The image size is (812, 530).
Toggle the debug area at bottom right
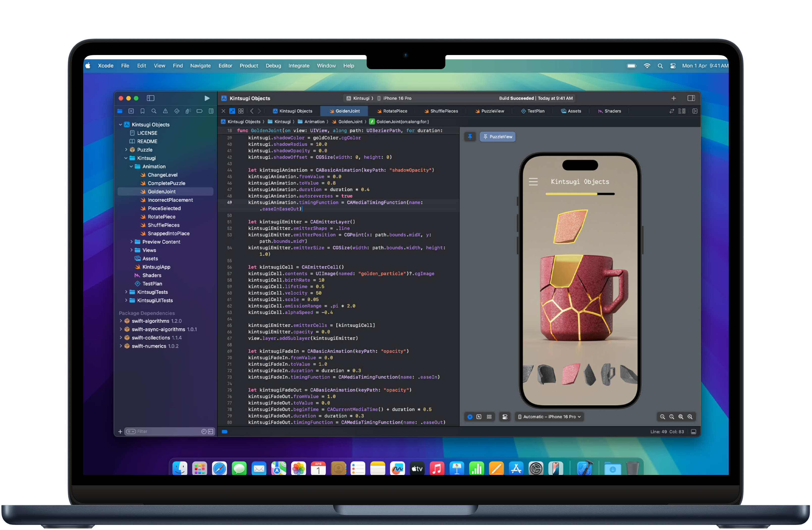click(693, 432)
